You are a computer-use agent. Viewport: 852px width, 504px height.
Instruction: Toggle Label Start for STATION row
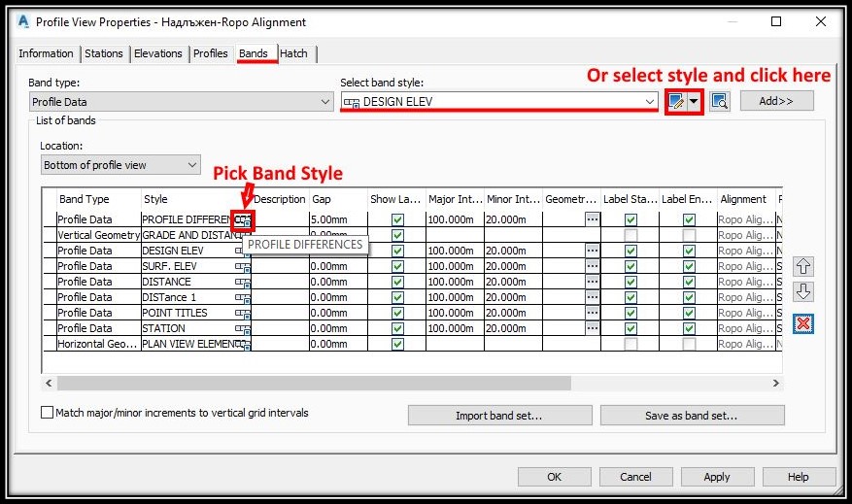pos(630,328)
